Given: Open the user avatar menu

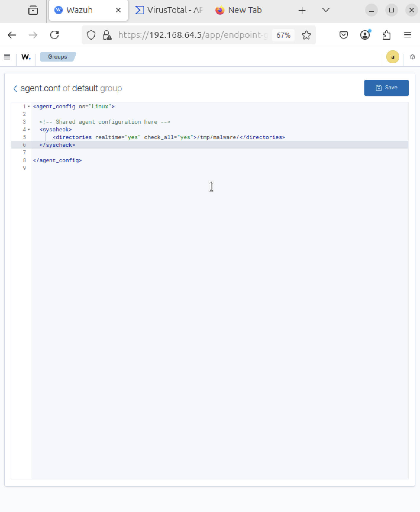Looking at the screenshot, I should tap(392, 57).
